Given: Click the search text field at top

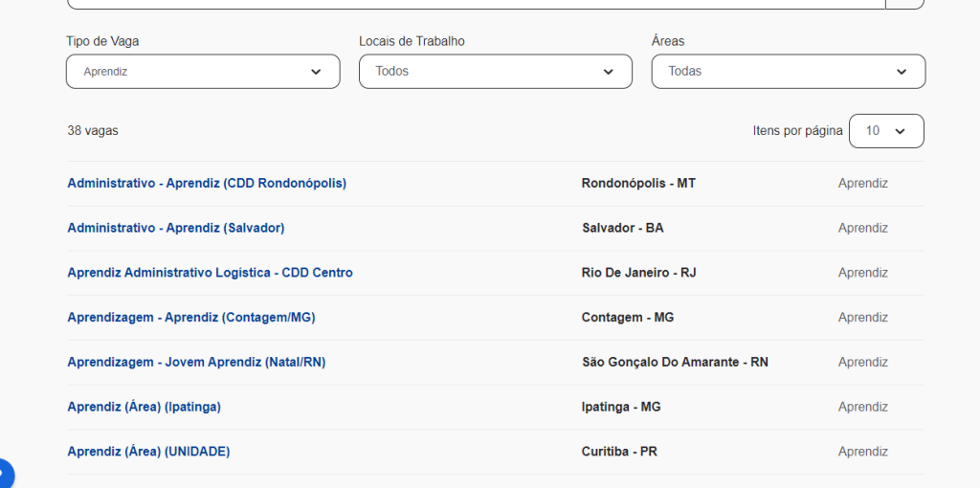Looking at the screenshot, I should [476, 3].
